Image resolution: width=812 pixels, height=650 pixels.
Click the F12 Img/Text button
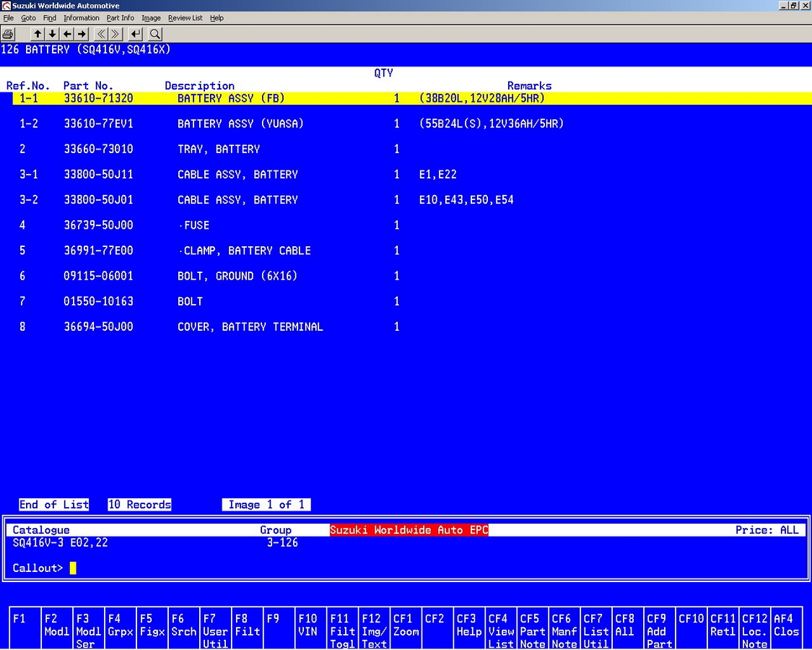(x=375, y=628)
